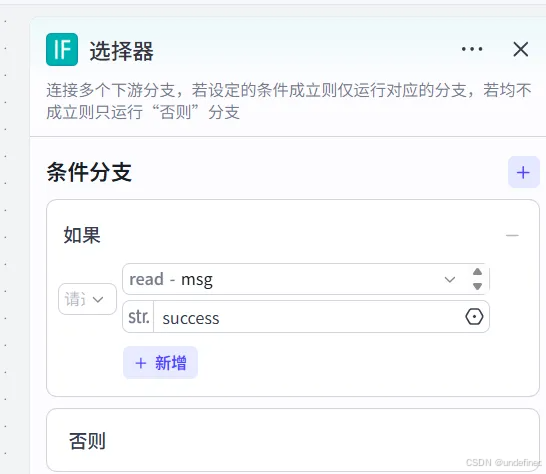Click the hexagon variable reference icon
This screenshot has width=546, height=474.
pos(474,317)
